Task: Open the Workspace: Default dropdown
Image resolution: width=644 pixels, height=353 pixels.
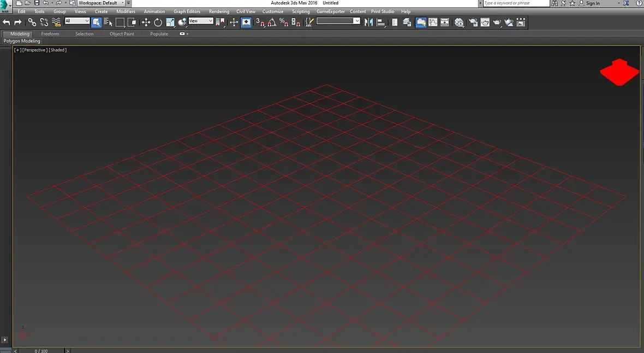Action: coord(101,3)
